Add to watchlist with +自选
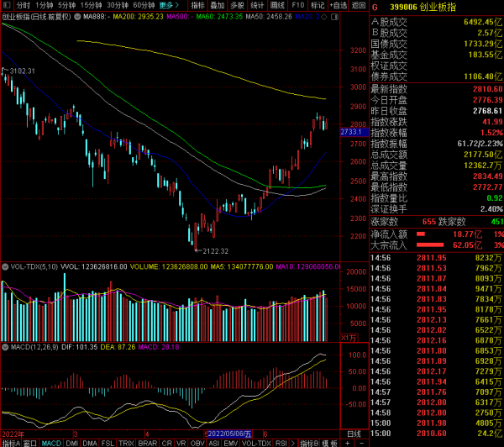504x447 pixels. (x=338, y=5)
